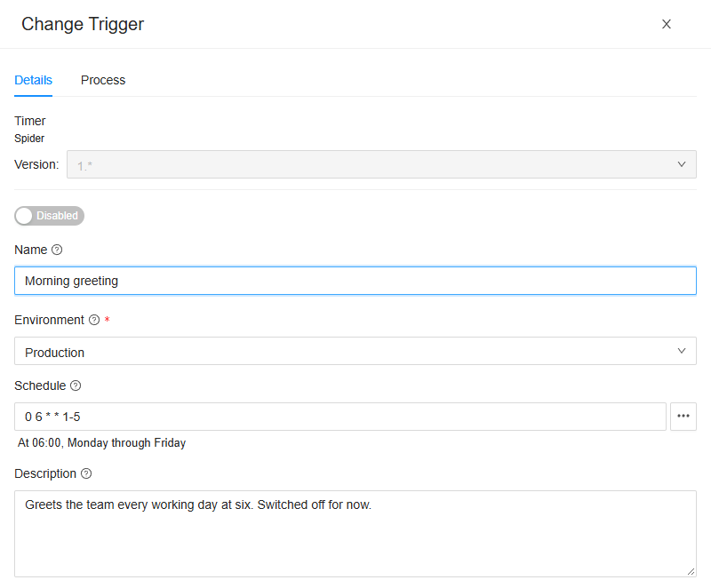Click the Version dropdown chevron arrow
Image resolution: width=711 pixels, height=588 pixels.
click(682, 164)
